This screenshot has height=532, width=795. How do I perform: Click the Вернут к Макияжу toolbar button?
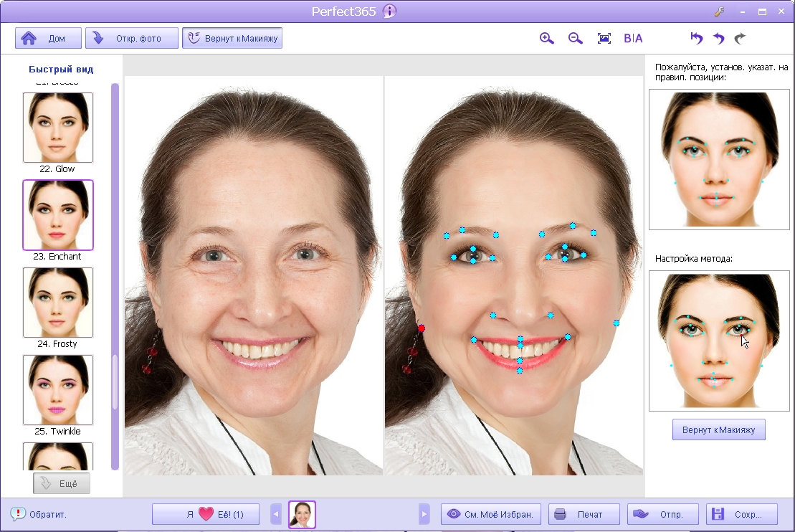pos(232,38)
